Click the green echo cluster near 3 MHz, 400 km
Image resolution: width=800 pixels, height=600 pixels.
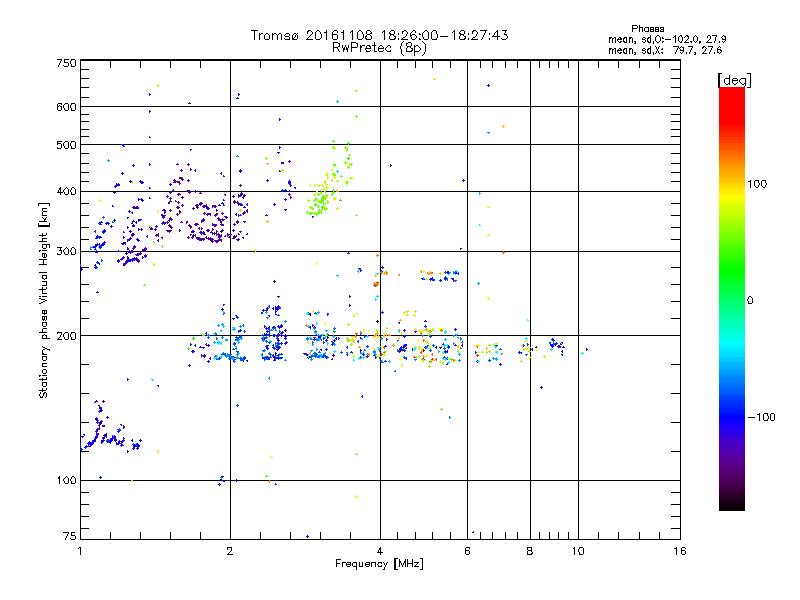(x=322, y=198)
